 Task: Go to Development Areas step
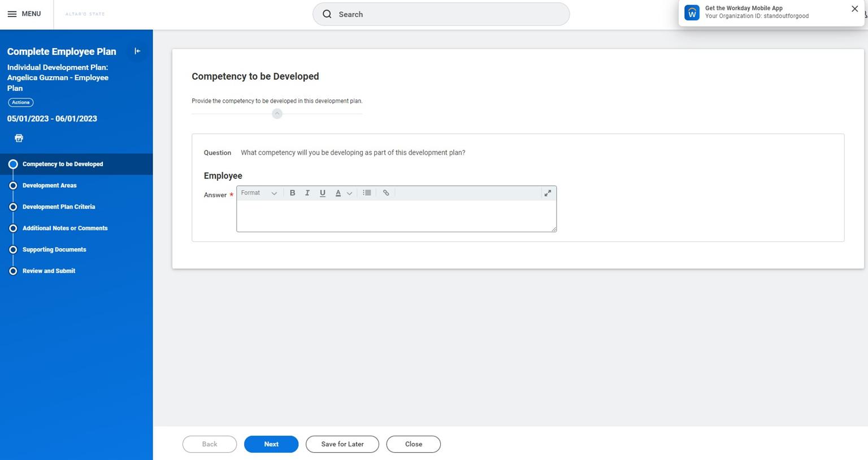[x=49, y=185]
